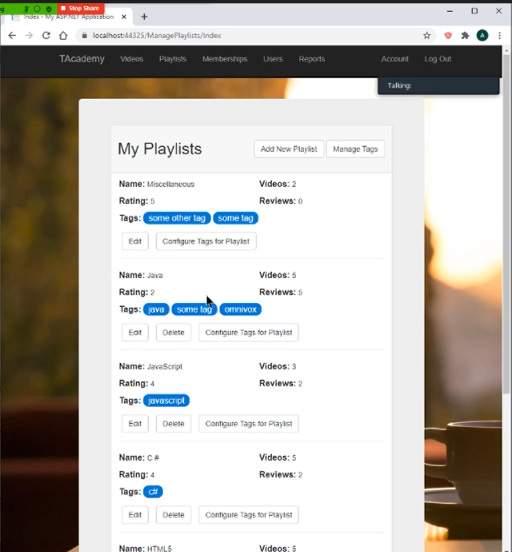The height and width of the screenshot is (552, 512).
Task: Open the Memberships menu item
Action: (225, 59)
